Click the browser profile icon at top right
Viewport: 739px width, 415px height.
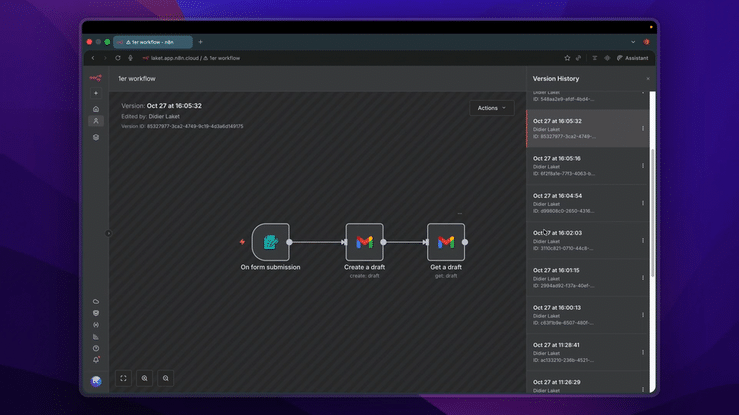coord(646,42)
